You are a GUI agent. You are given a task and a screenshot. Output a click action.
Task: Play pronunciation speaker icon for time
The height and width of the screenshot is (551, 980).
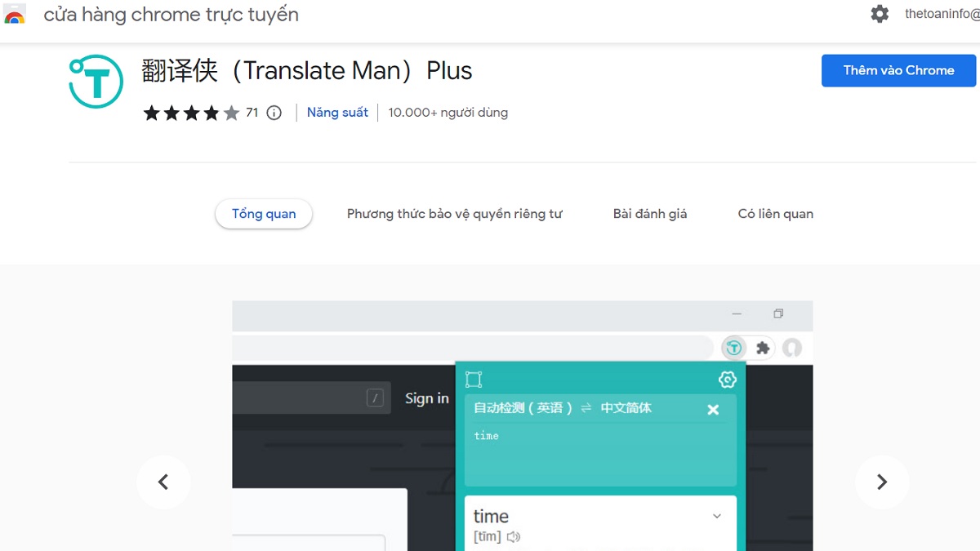coord(513,537)
